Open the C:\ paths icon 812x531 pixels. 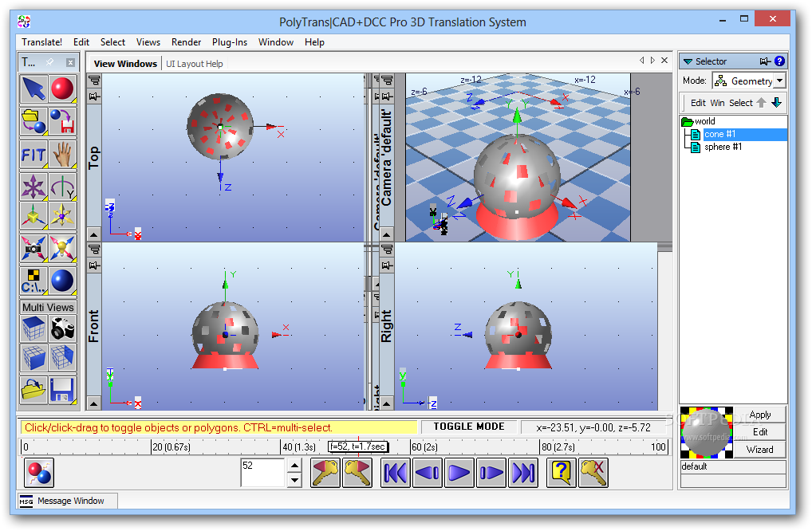pyautogui.click(x=34, y=281)
